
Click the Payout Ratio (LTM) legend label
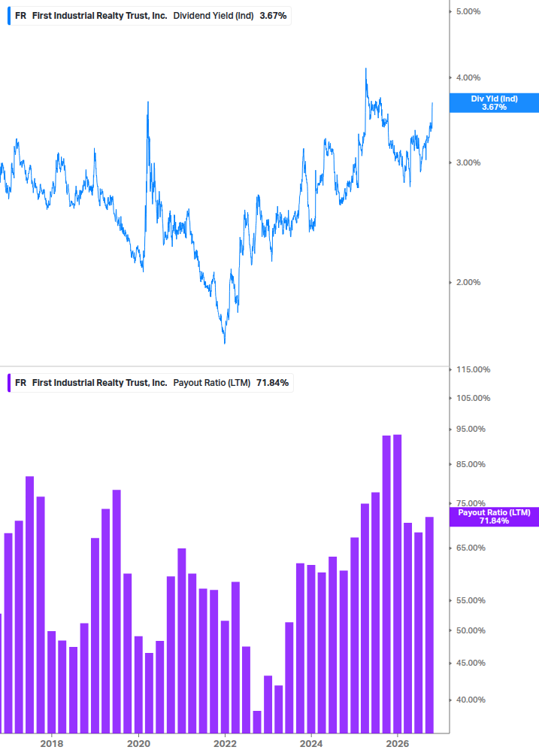[151, 383]
